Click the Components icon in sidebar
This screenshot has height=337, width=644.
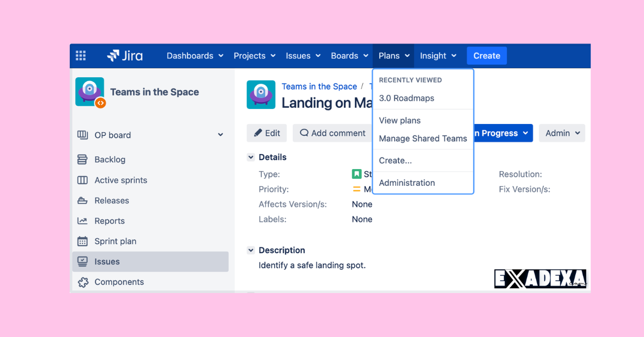point(83,282)
